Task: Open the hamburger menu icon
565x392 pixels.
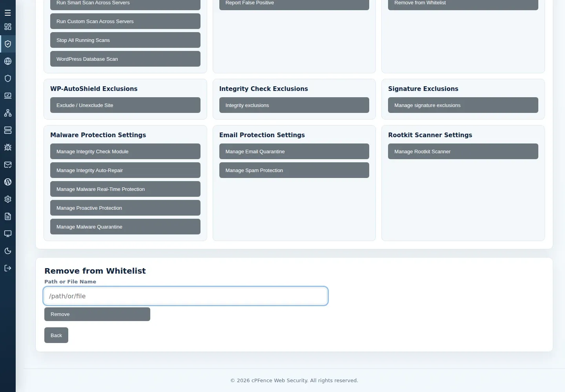Action: pos(8,13)
